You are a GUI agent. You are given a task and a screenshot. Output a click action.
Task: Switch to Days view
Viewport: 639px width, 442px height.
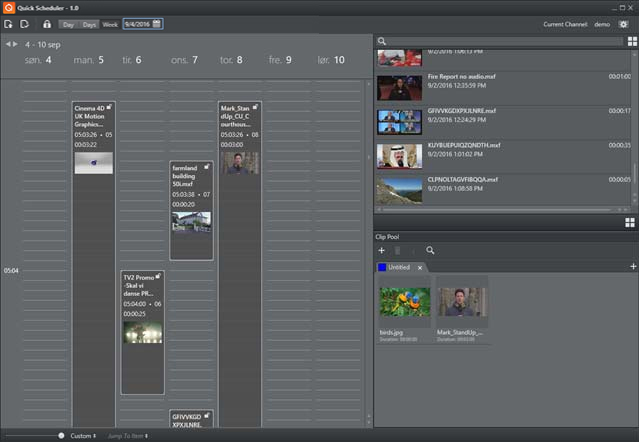tap(89, 24)
